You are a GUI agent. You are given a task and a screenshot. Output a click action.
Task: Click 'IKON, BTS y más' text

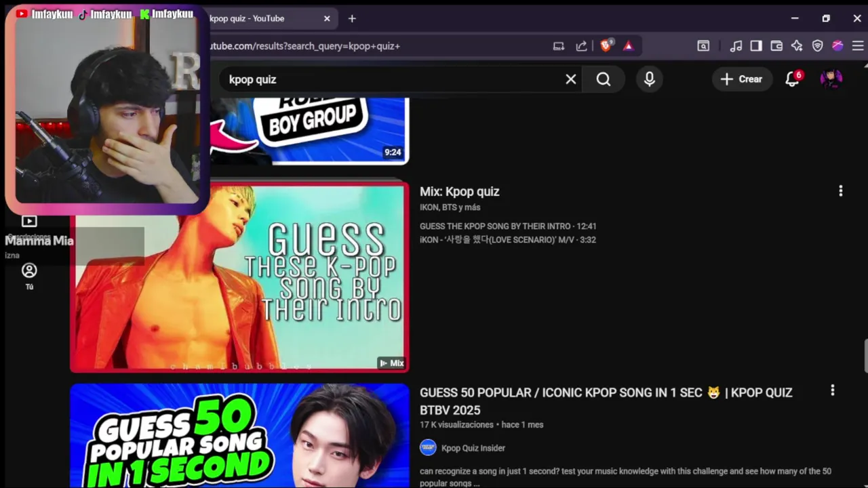450,207
